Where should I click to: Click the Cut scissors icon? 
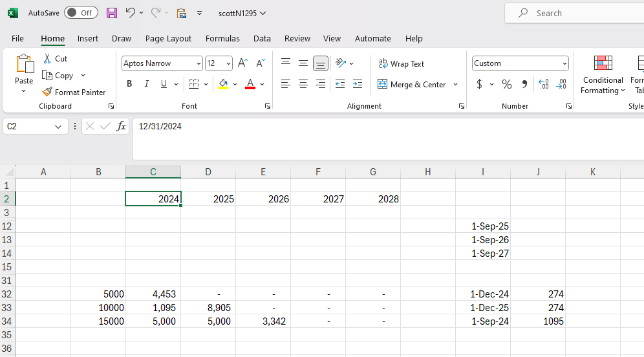(x=48, y=58)
